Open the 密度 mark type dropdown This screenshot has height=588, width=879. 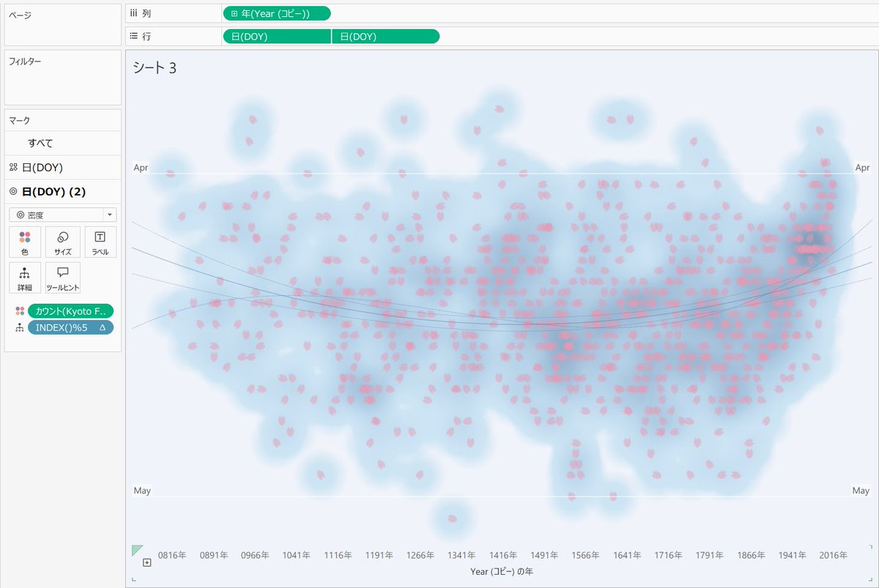click(63, 215)
